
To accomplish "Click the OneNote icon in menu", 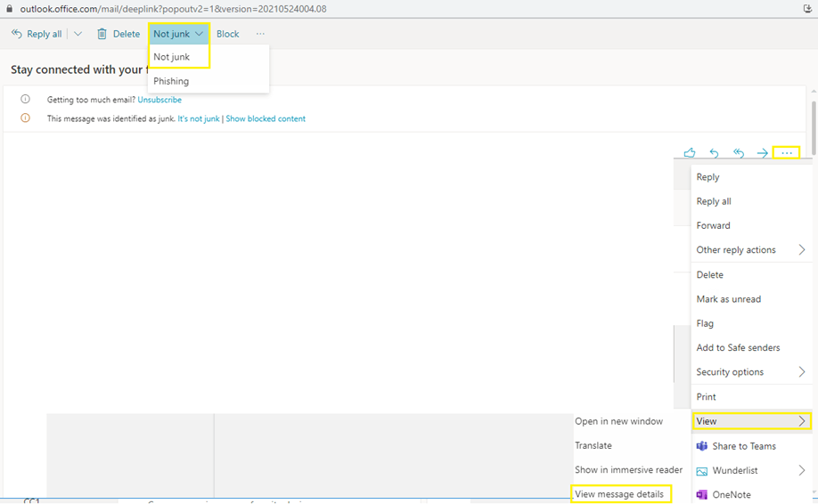I will pyautogui.click(x=701, y=494).
